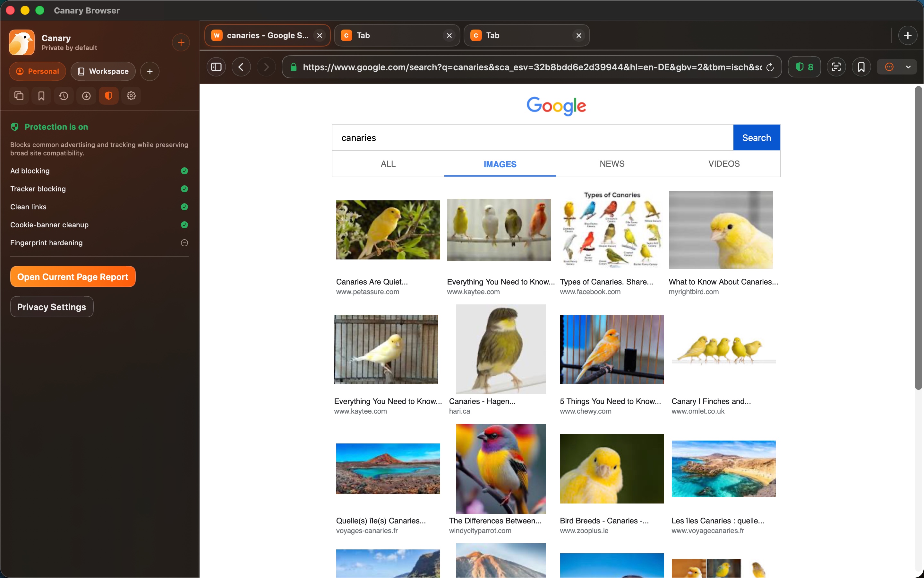This screenshot has width=924, height=578.
Task: Select the IMAGES results tab
Action: 500,164
